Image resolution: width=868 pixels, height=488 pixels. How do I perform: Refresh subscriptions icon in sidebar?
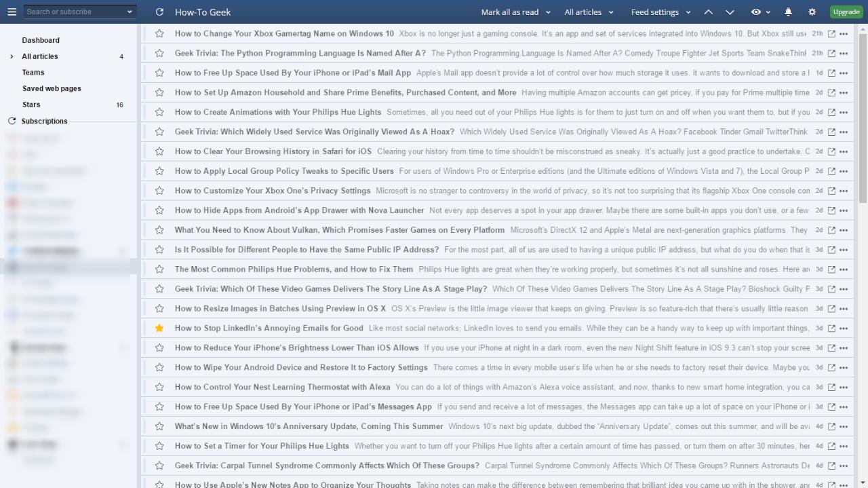[x=12, y=121]
